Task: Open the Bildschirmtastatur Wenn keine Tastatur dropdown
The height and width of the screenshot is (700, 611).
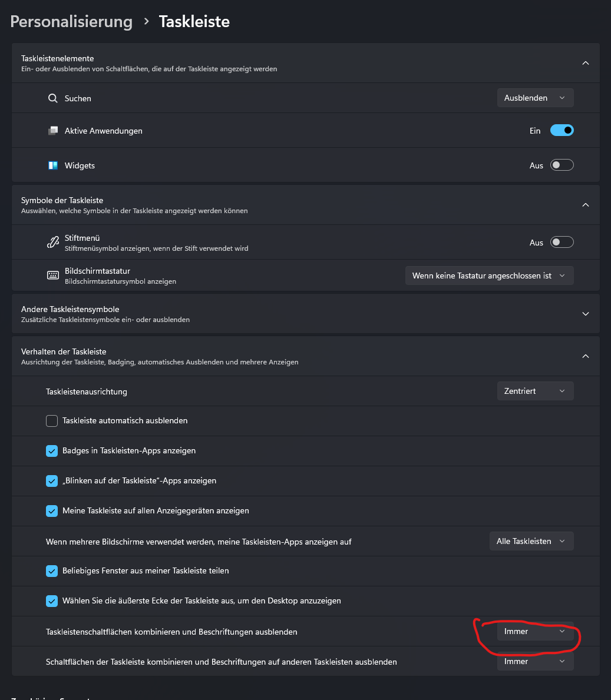Action: 489,276
